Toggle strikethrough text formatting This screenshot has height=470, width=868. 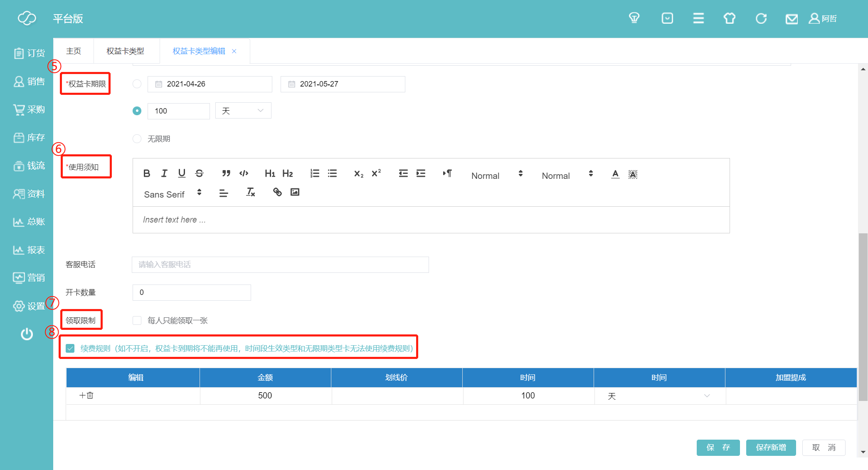pos(200,173)
